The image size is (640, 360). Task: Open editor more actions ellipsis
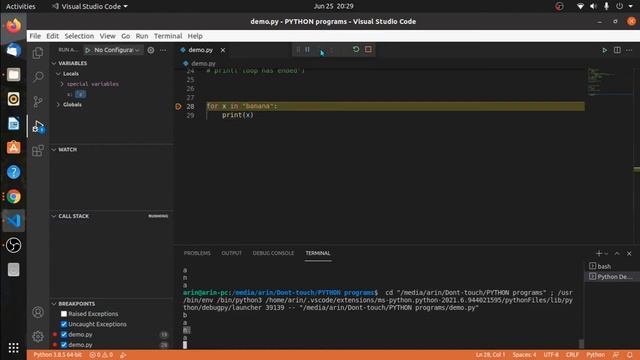[x=629, y=50]
